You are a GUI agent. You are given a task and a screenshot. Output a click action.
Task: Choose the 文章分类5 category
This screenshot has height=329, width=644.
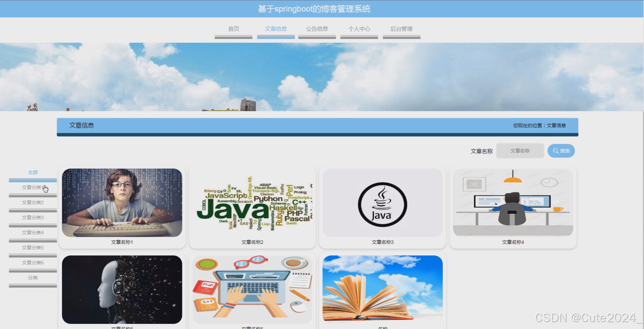pyautogui.click(x=32, y=247)
